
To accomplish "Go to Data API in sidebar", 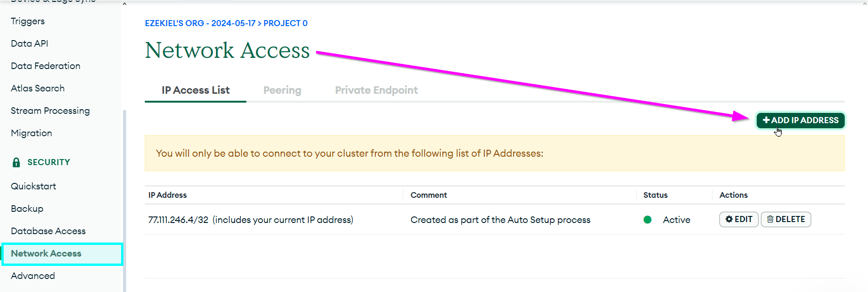I will (x=29, y=43).
